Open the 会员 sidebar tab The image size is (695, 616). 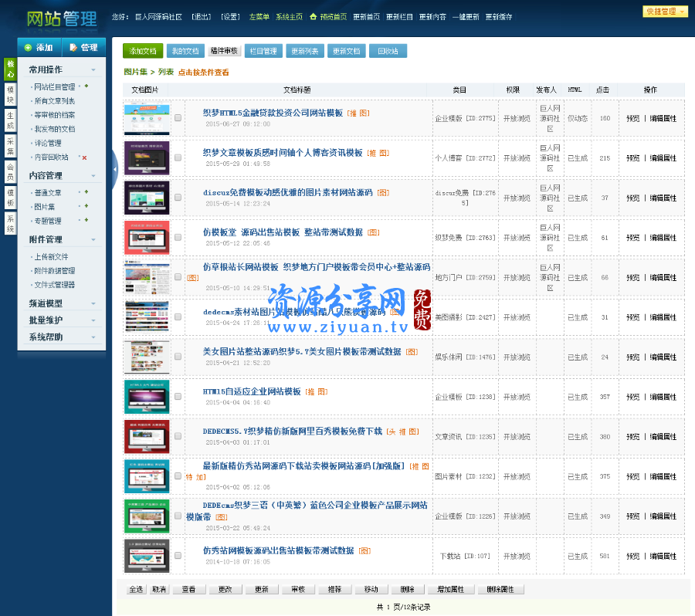coord(12,162)
